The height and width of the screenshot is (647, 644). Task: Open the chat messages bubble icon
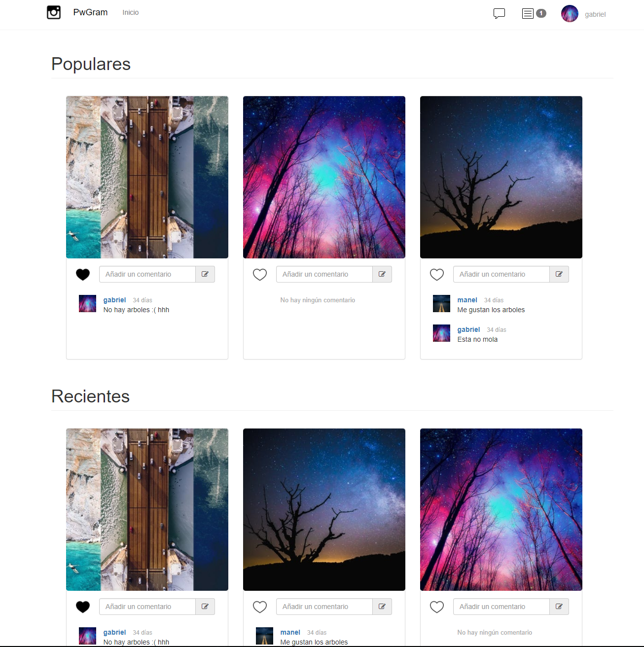pyautogui.click(x=499, y=13)
